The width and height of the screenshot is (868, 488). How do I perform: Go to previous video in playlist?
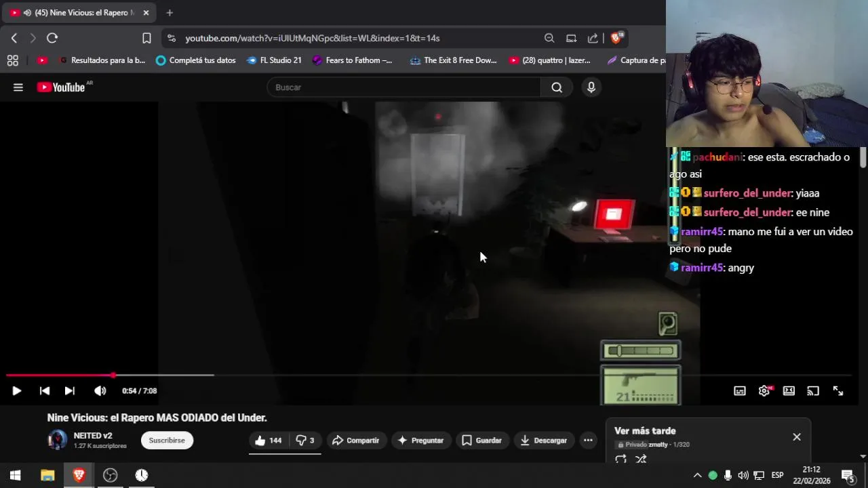pyautogui.click(x=45, y=391)
